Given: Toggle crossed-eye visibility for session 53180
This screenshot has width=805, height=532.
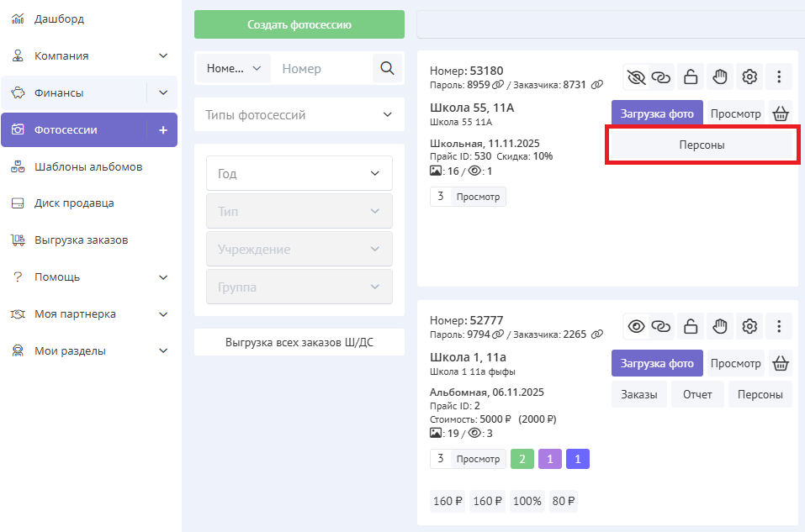Looking at the screenshot, I should tap(637, 77).
